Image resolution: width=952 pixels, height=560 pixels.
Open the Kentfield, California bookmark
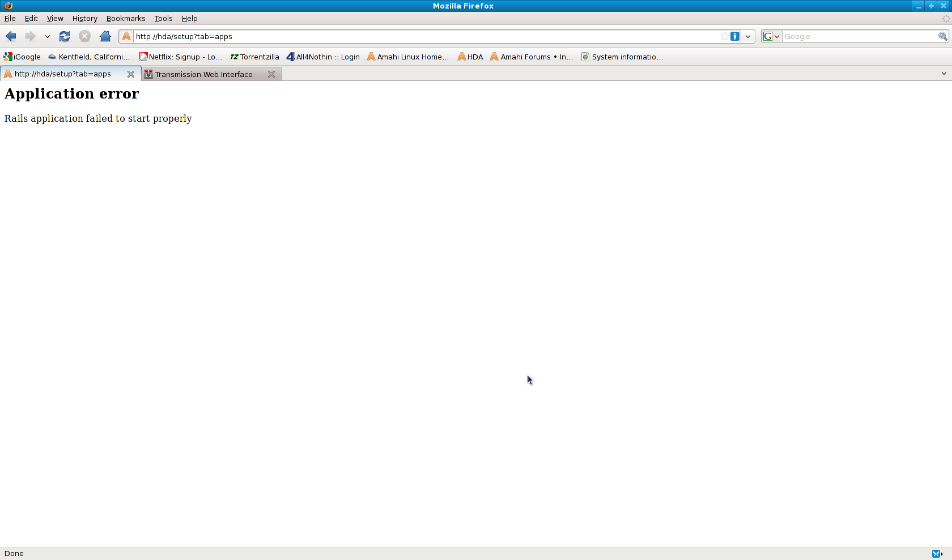[x=89, y=57]
